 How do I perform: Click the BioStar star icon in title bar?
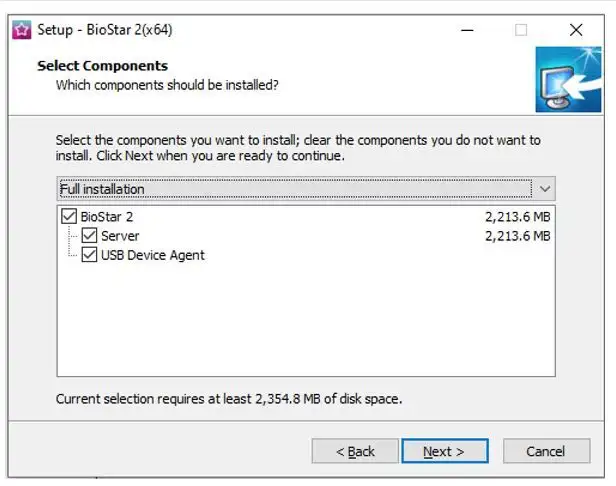(22, 30)
